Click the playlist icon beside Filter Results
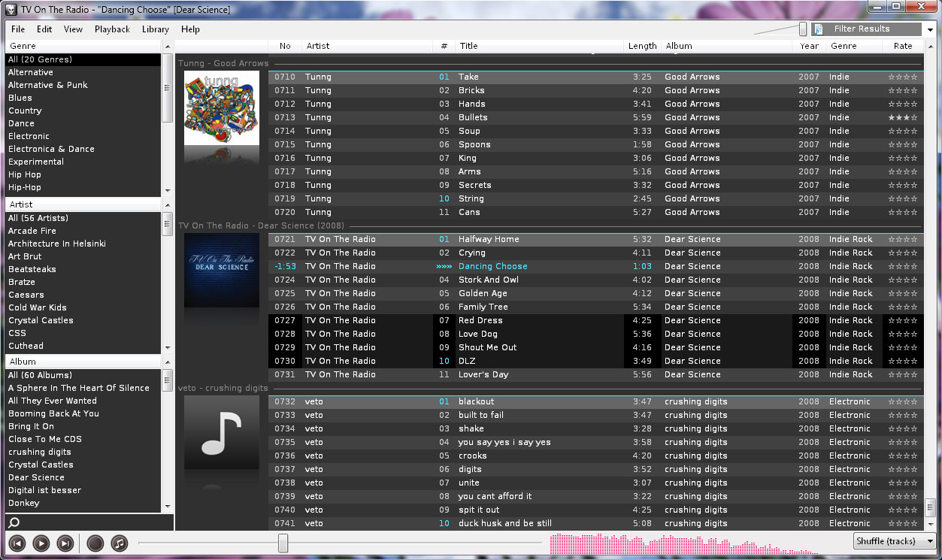Viewport: 942px width, 560px height. point(818,29)
